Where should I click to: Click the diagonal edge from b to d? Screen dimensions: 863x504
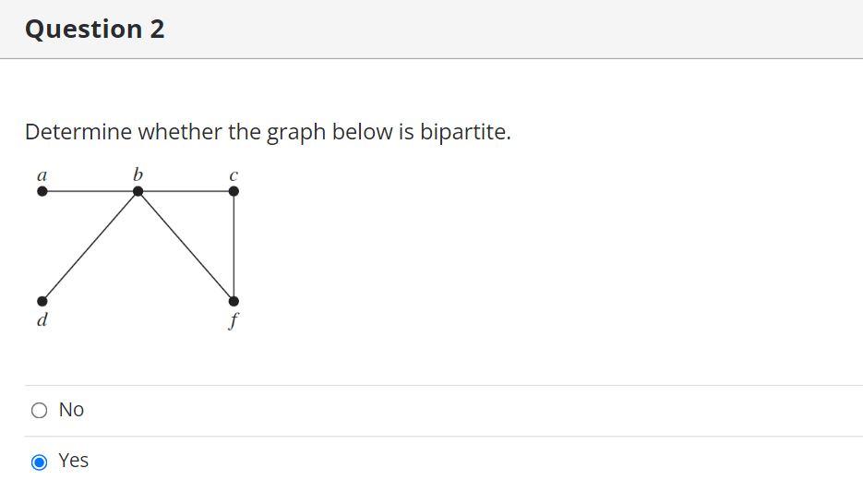[90, 246]
